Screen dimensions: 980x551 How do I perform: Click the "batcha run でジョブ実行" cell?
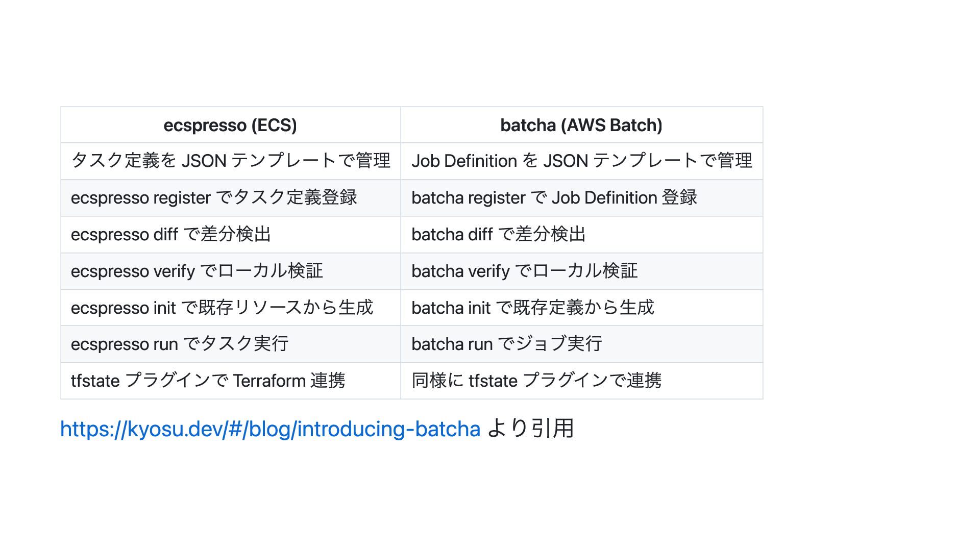(506, 344)
